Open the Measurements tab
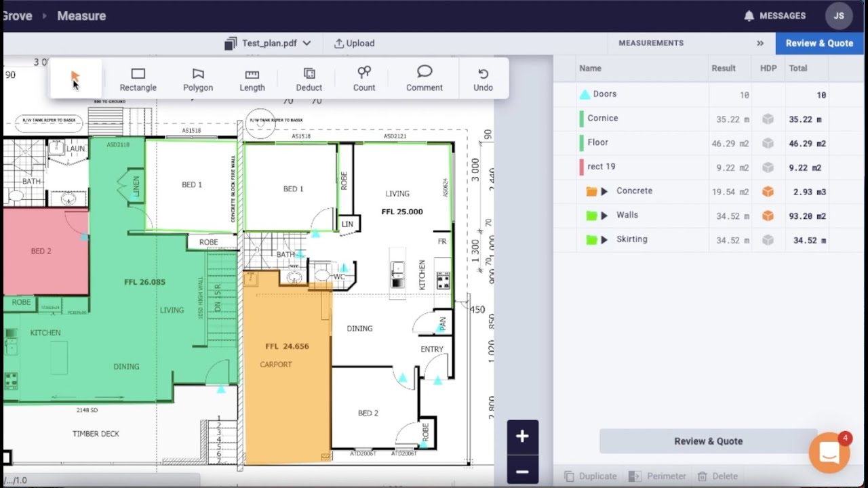 coord(651,43)
